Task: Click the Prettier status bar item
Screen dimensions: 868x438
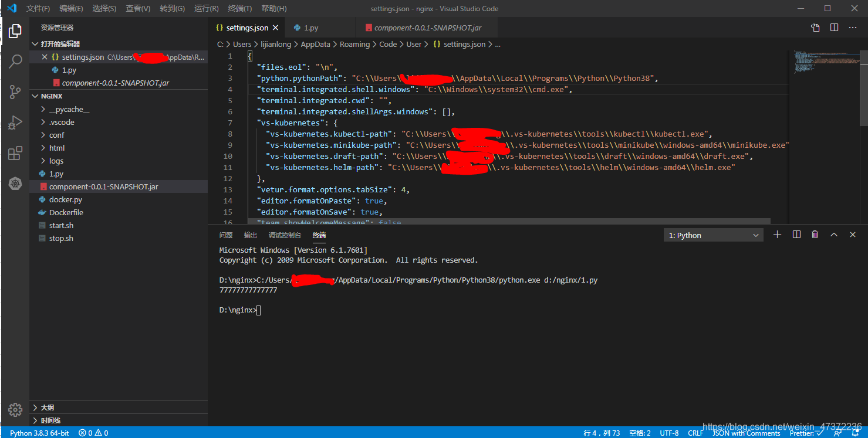Action: tap(807, 433)
